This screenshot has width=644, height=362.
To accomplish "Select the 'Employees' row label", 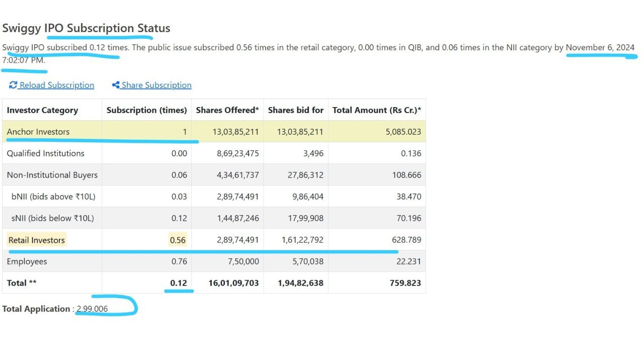I will [x=27, y=261].
